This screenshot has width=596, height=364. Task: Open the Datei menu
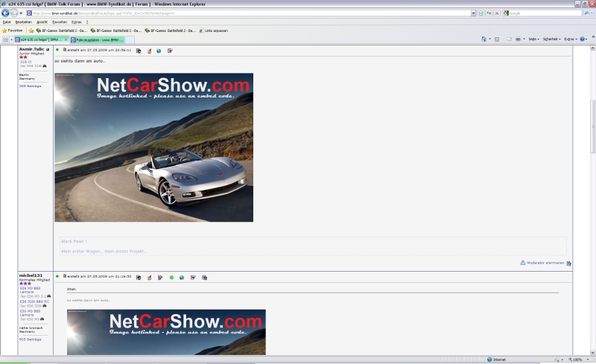7,22
